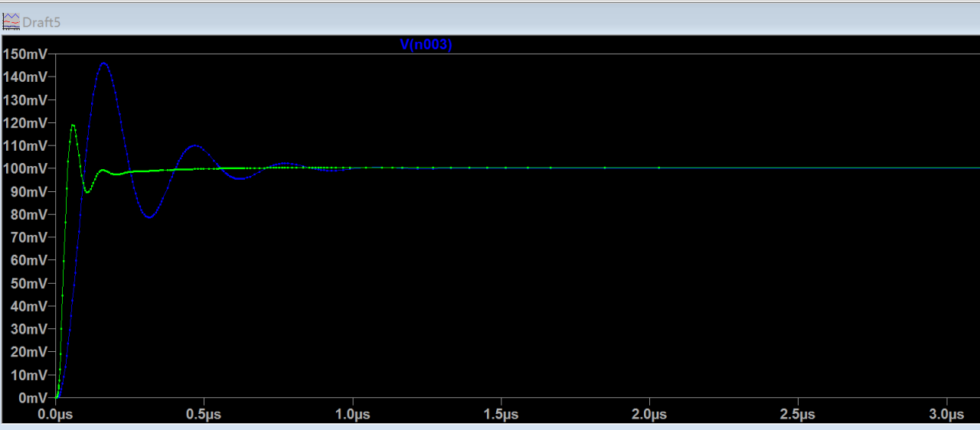The image size is (980, 430).
Task: Select the 100mV vertical axis label
Action: coord(24,168)
